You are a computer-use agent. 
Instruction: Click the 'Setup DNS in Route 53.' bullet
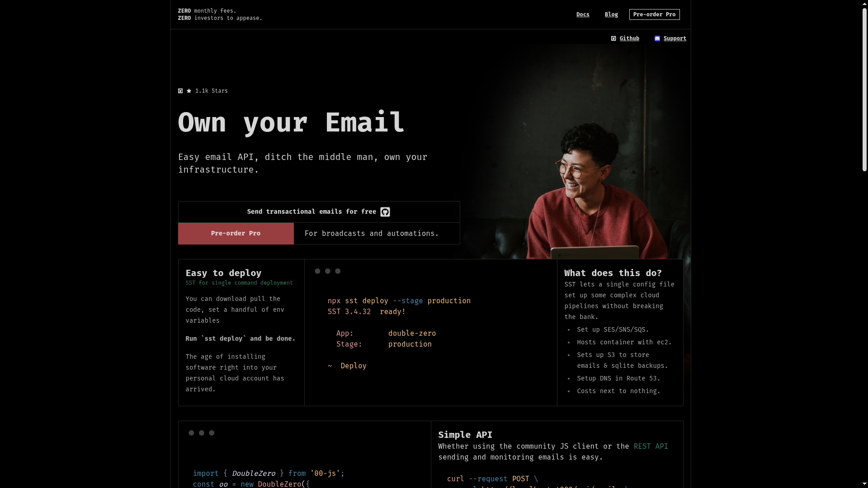[618, 379]
